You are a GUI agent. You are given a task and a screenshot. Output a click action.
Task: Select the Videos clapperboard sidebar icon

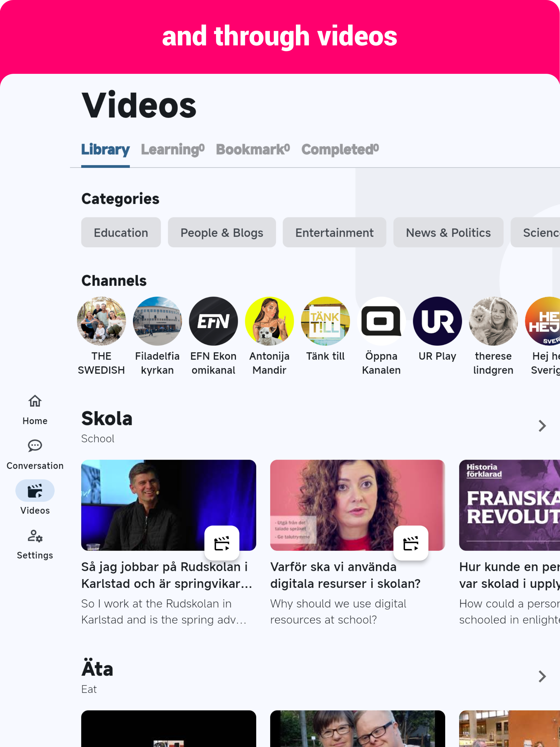point(35,491)
